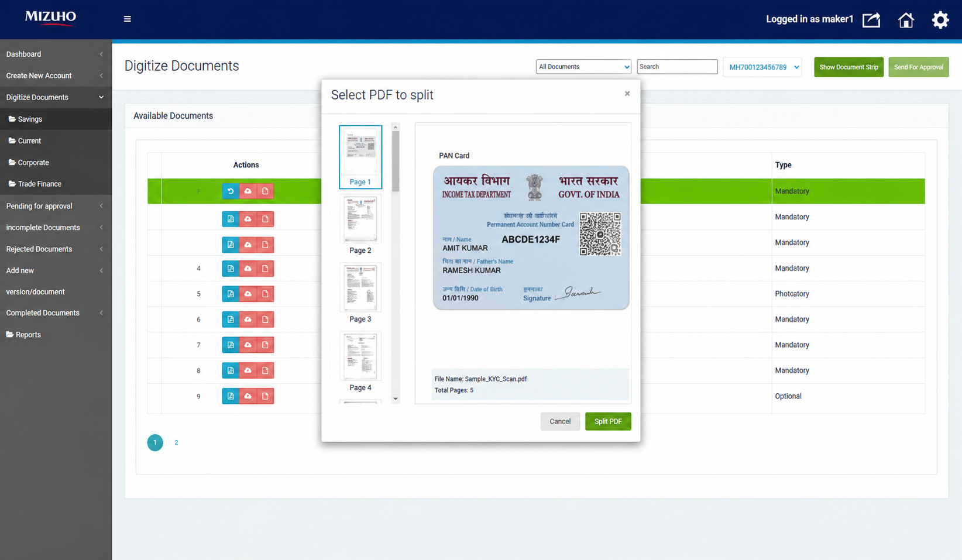
Task: Select the Page 3 thumbnail
Action: (360, 293)
